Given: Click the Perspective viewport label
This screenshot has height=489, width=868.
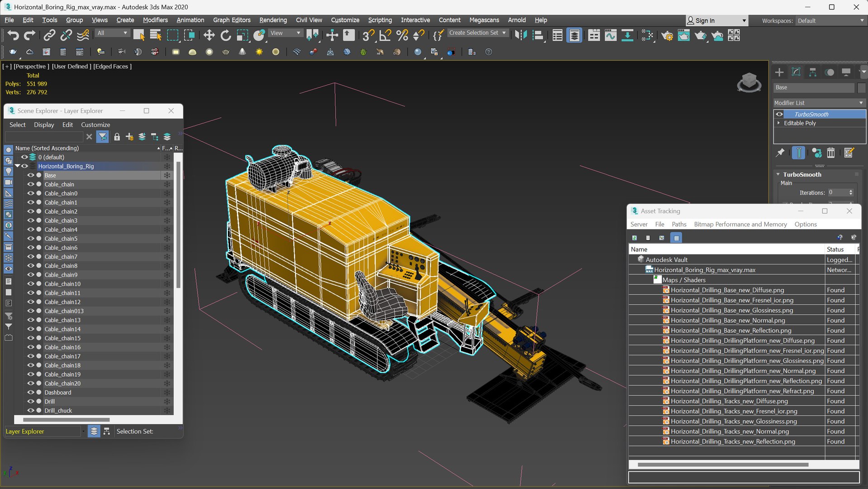Looking at the screenshot, I should coord(31,66).
